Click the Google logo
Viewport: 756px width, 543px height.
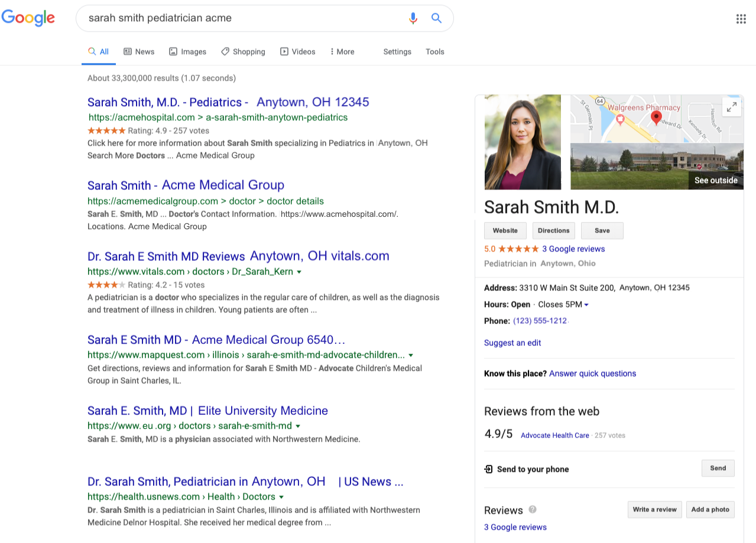pyautogui.click(x=28, y=18)
